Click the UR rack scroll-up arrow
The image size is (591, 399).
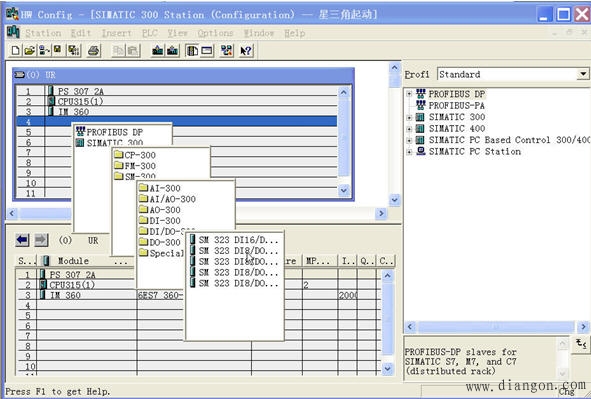[x=344, y=92]
